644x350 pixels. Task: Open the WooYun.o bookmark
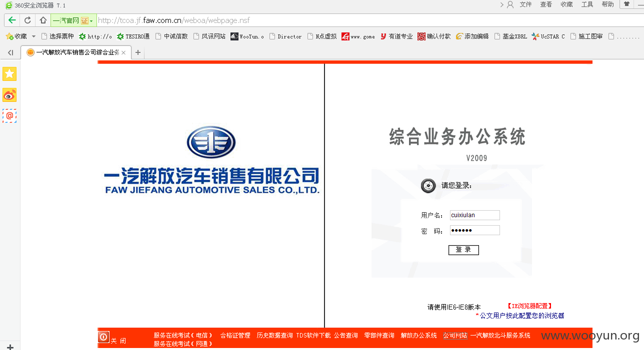[x=247, y=36]
